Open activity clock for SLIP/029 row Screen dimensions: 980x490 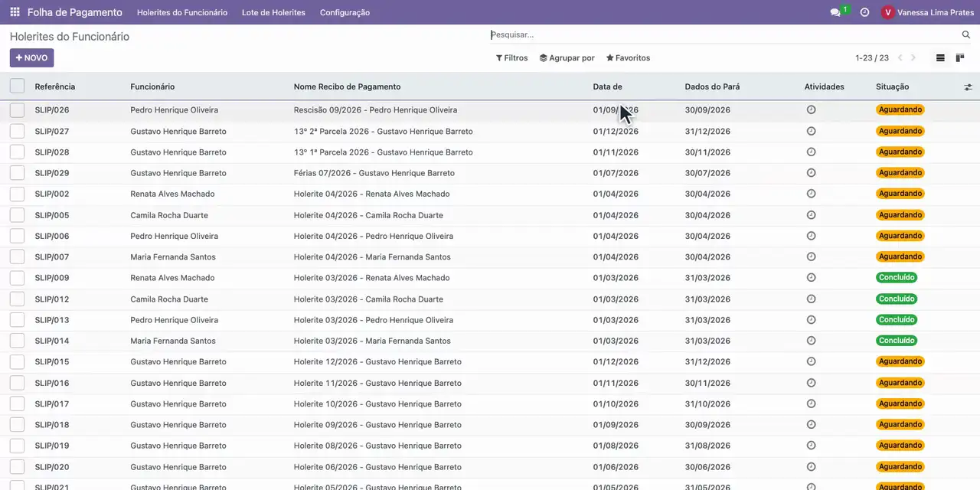click(x=812, y=173)
